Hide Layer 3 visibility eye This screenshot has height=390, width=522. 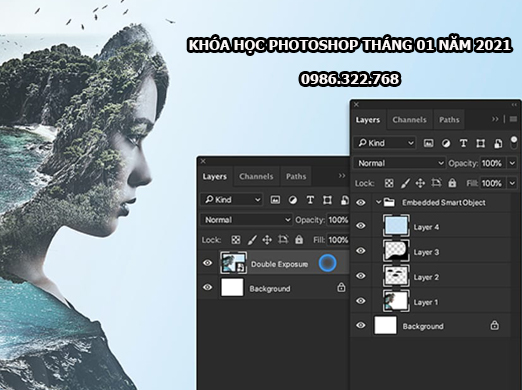point(360,251)
